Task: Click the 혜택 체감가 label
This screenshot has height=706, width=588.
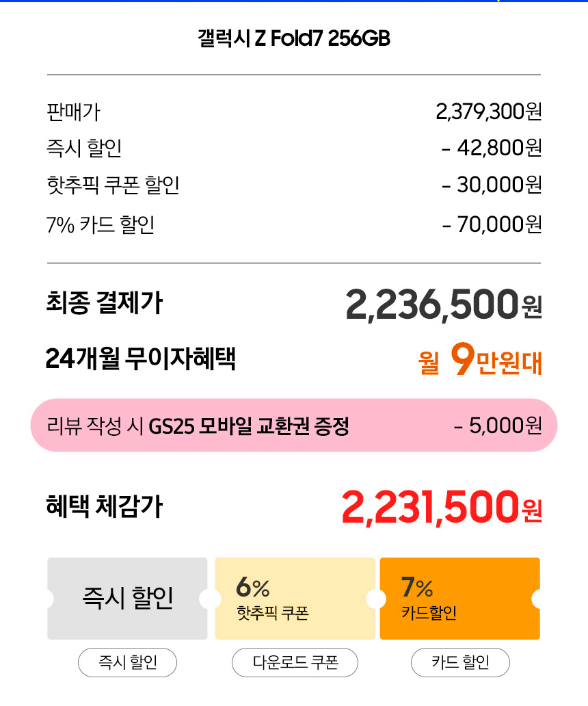Action: click(x=104, y=507)
